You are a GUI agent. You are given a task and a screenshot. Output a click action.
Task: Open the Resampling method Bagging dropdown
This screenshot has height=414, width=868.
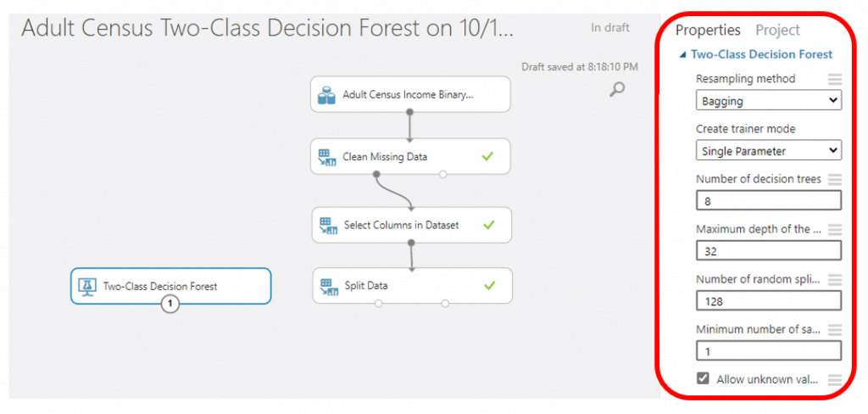[768, 102]
